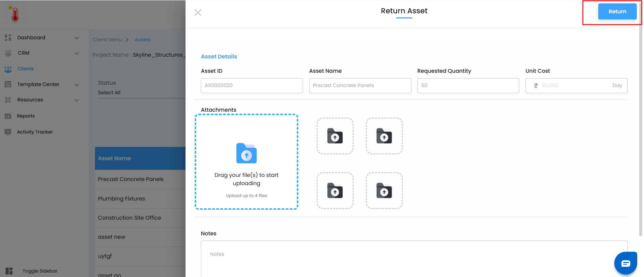Expand the CRM menu chevron
Image resolution: width=644 pixels, height=277 pixels.
77,53
